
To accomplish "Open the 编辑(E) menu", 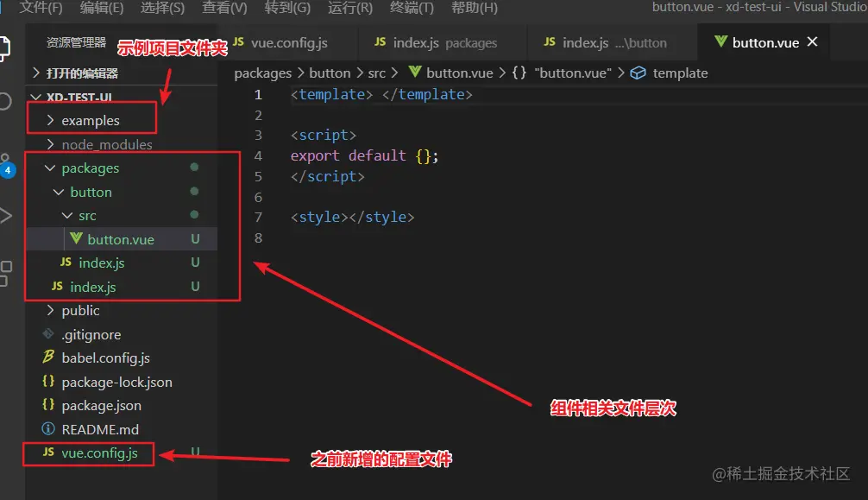I will tap(102, 8).
